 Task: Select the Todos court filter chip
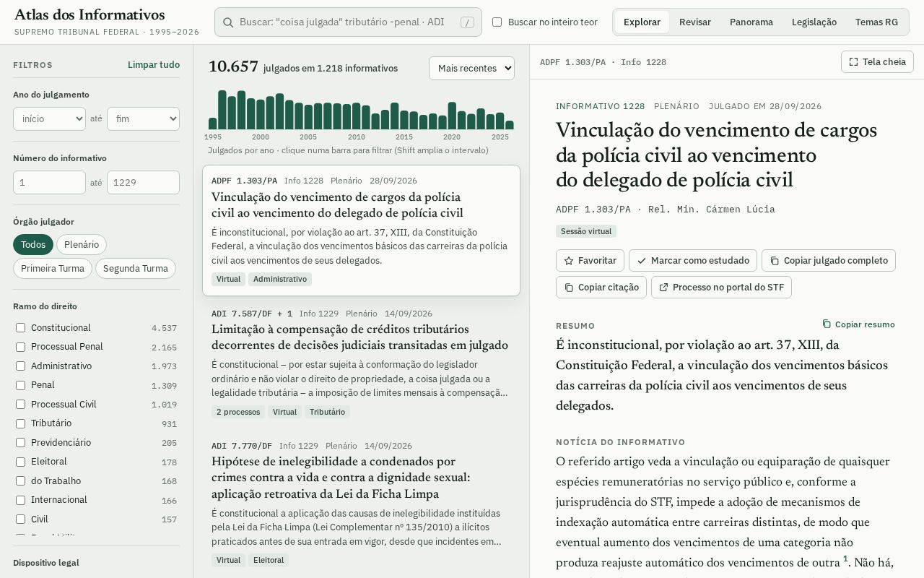pos(33,244)
